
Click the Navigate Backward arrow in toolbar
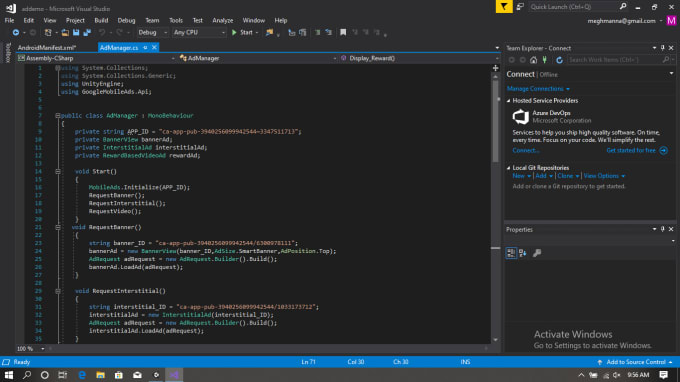tap(16, 33)
